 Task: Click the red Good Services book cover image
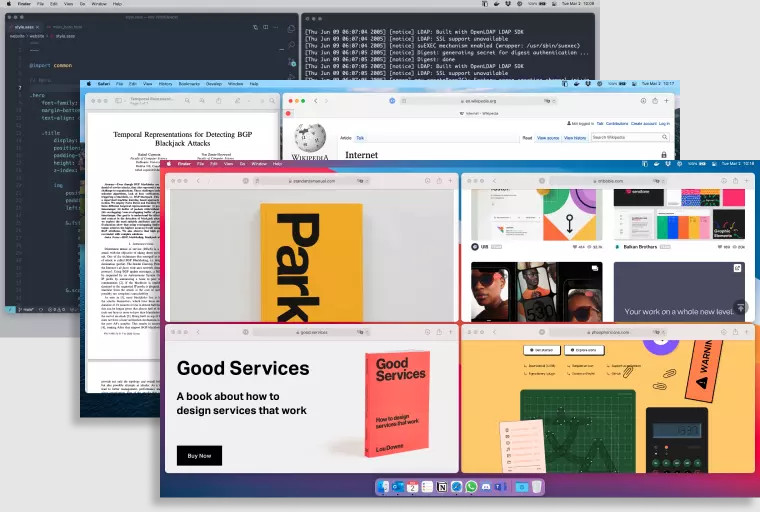[x=397, y=404]
